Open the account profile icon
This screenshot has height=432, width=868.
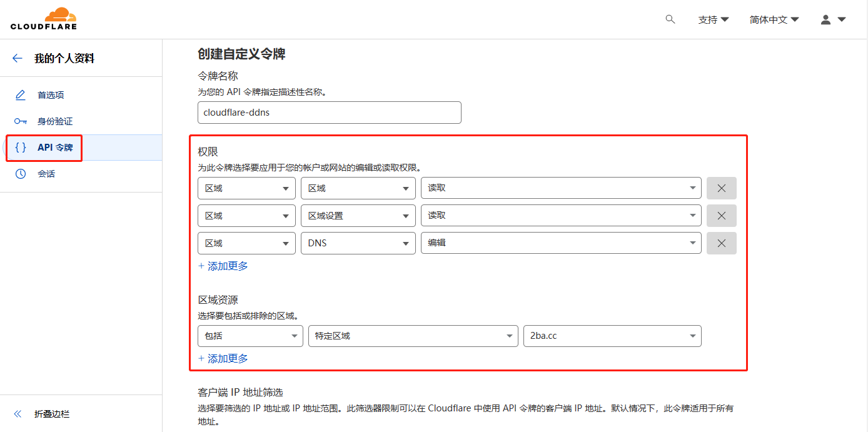(825, 19)
